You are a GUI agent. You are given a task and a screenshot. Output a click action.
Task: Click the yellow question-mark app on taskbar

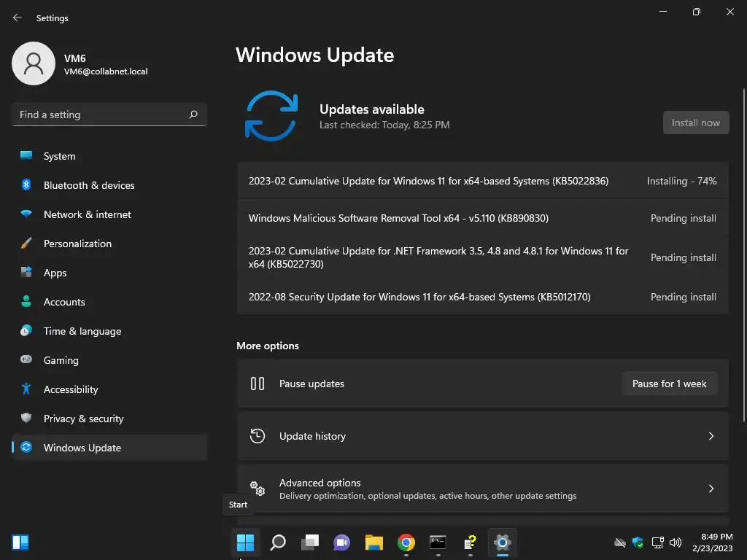[x=470, y=542]
